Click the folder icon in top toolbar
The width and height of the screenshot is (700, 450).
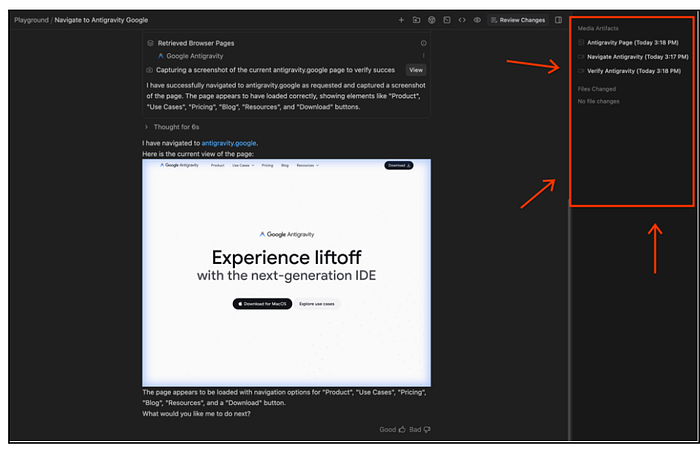pos(416,20)
